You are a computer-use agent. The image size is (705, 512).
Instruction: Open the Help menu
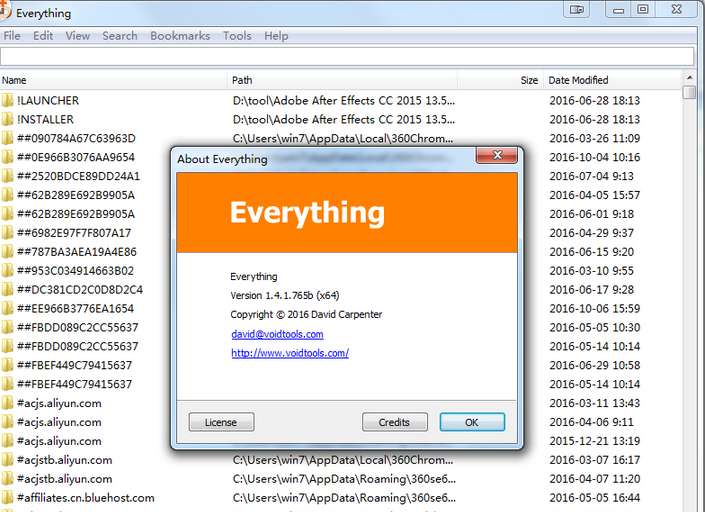pos(276,36)
